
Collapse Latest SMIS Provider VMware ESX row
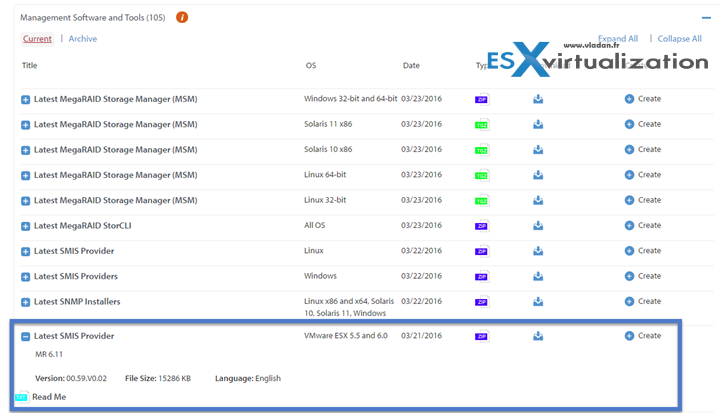pyautogui.click(x=26, y=336)
